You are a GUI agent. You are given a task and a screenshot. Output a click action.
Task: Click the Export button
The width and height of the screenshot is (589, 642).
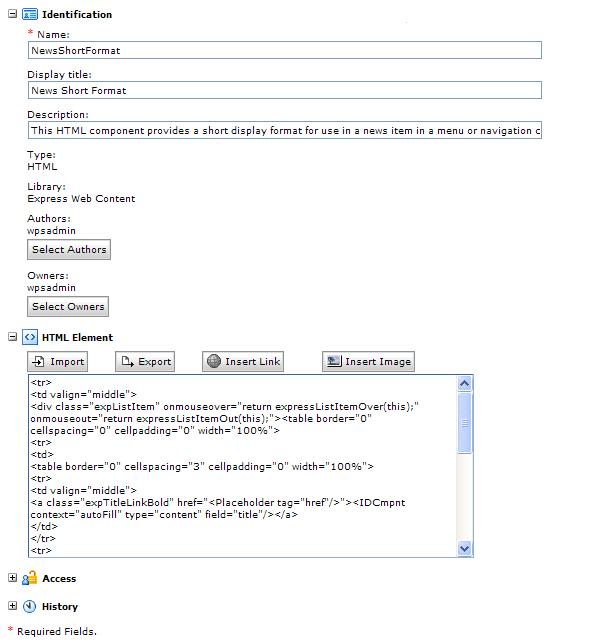click(x=145, y=362)
